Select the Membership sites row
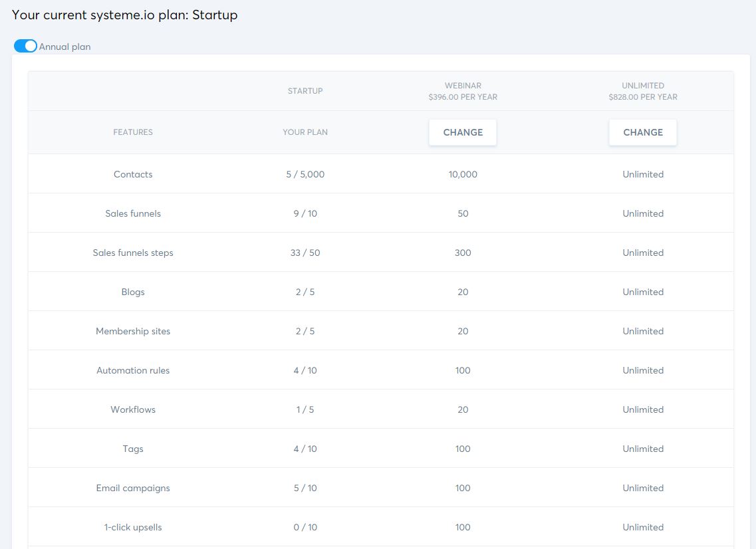 coord(133,331)
